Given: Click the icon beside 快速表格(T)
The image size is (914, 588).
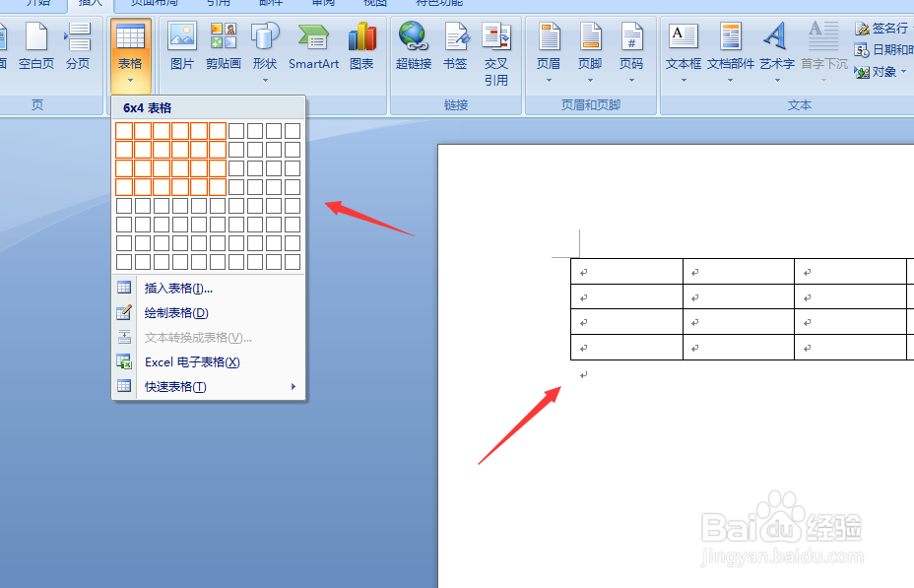Looking at the screenshot, I should click(x=124, y=386).
